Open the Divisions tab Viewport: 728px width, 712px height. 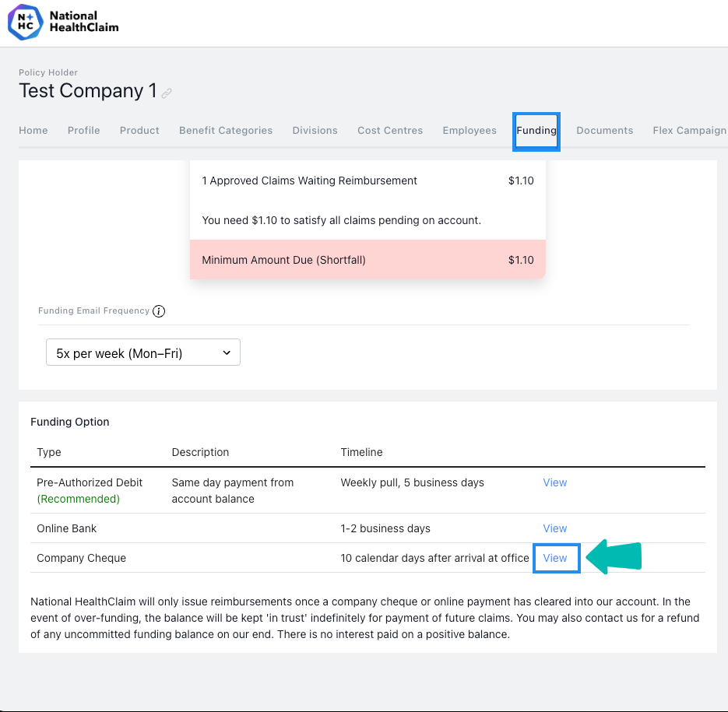315,131
